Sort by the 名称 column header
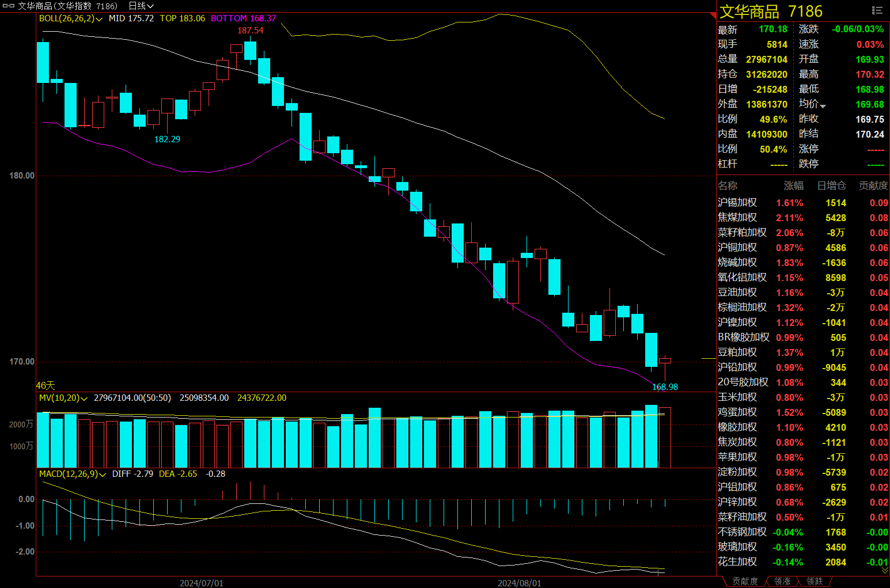 tap(728, 185)
